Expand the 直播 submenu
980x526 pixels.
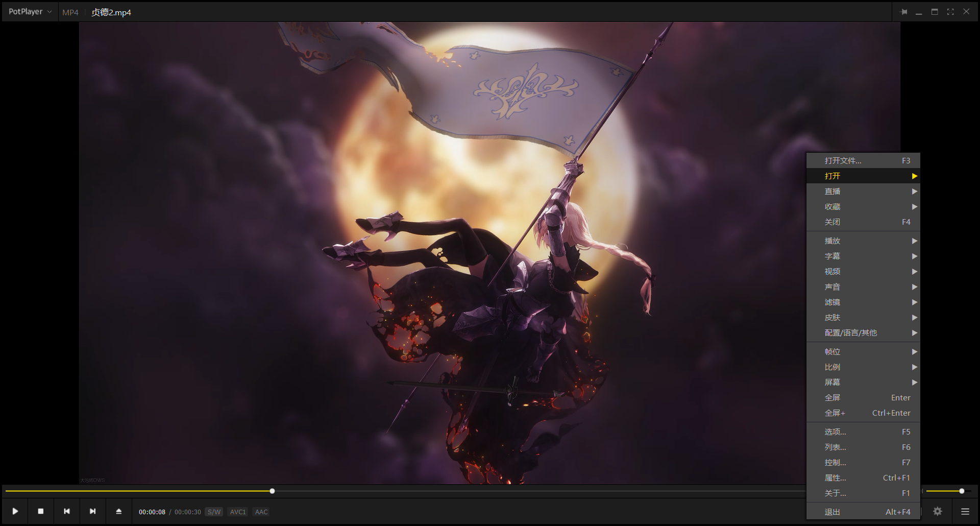[863, 191]
